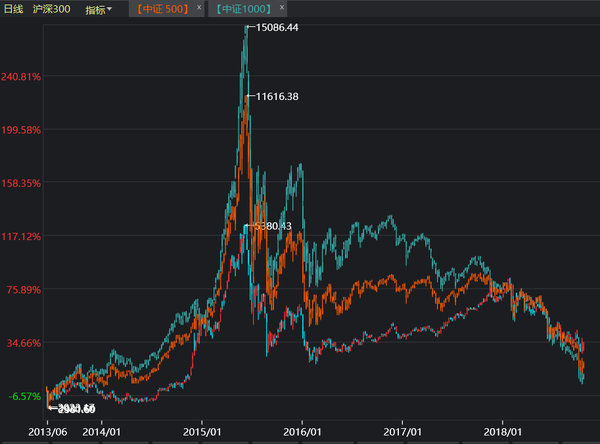Click the 34.66% axis label

[x=23, y=343]
